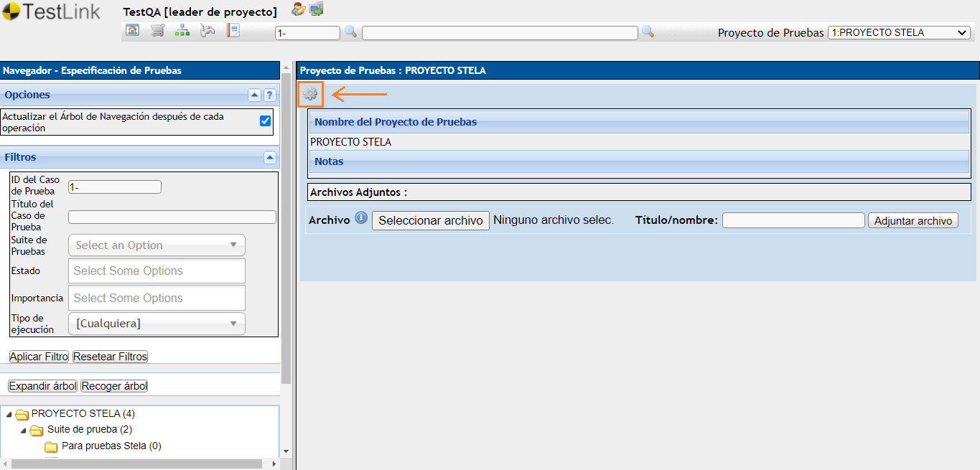Click the Archivos Adjuntos label
Viewport: 980px width, 470px height.
(x=358, y=192)
